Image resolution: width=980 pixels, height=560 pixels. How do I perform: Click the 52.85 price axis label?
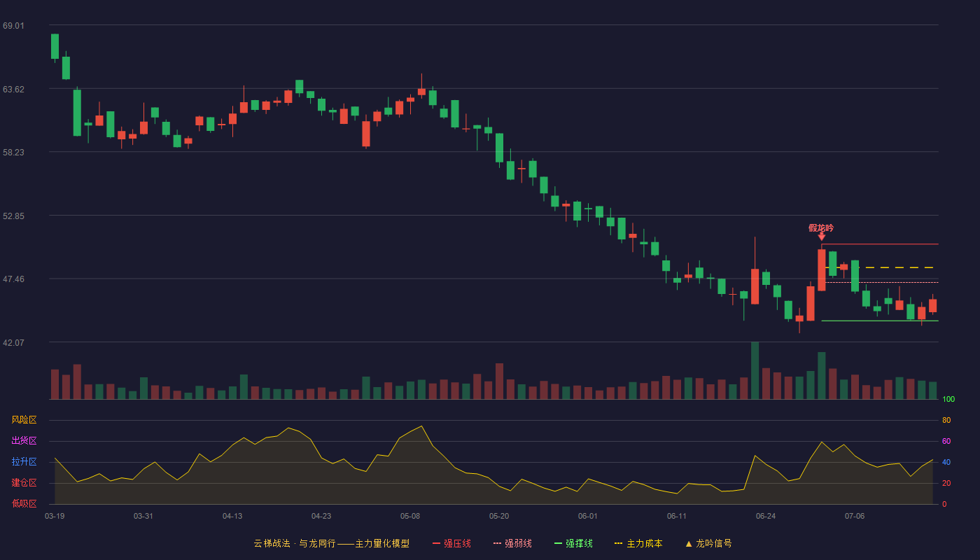click(x=13, y=216)
